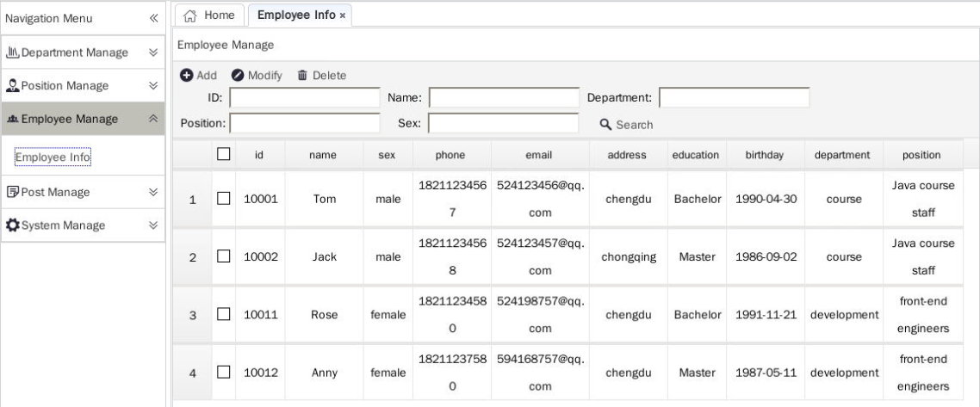
Task: Sort by the education column header
Action: (697, 155)
